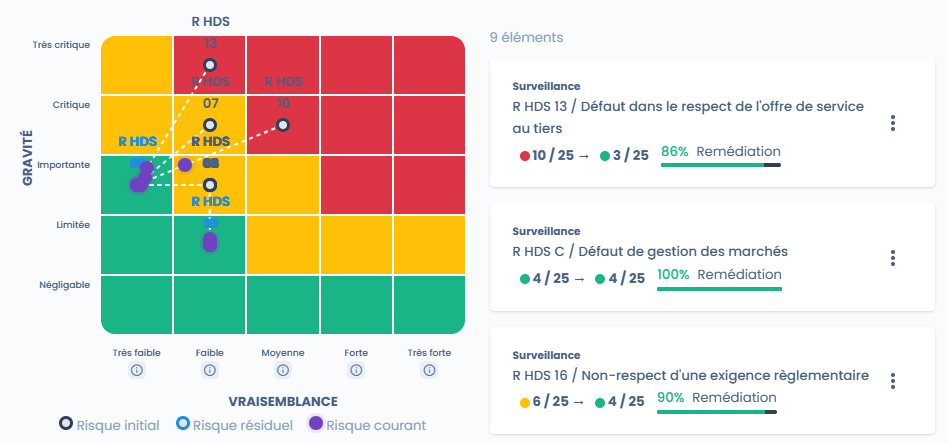Open kebab menu for R HDS 16
Image resolution: width=948 pixels, height=443 pixels.
pos(893,381)
